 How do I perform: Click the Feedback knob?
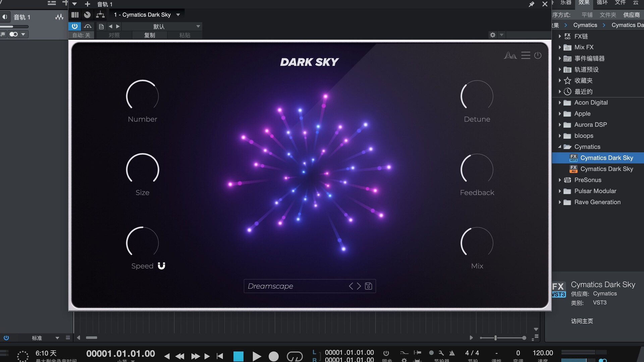click(x=477, y=170)
